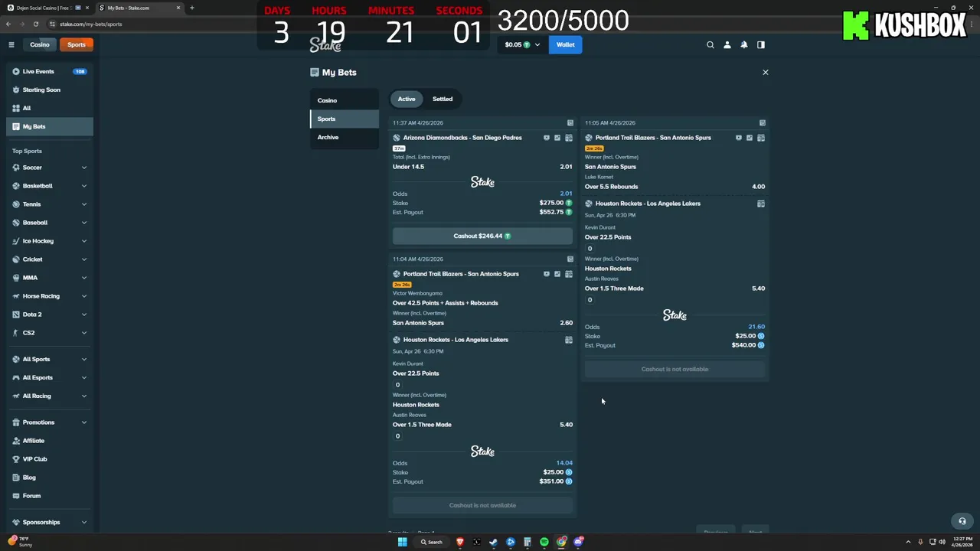Switch to Settled bets toggle
The width and height of the screenshot is (980, 551).
(443, 99)
